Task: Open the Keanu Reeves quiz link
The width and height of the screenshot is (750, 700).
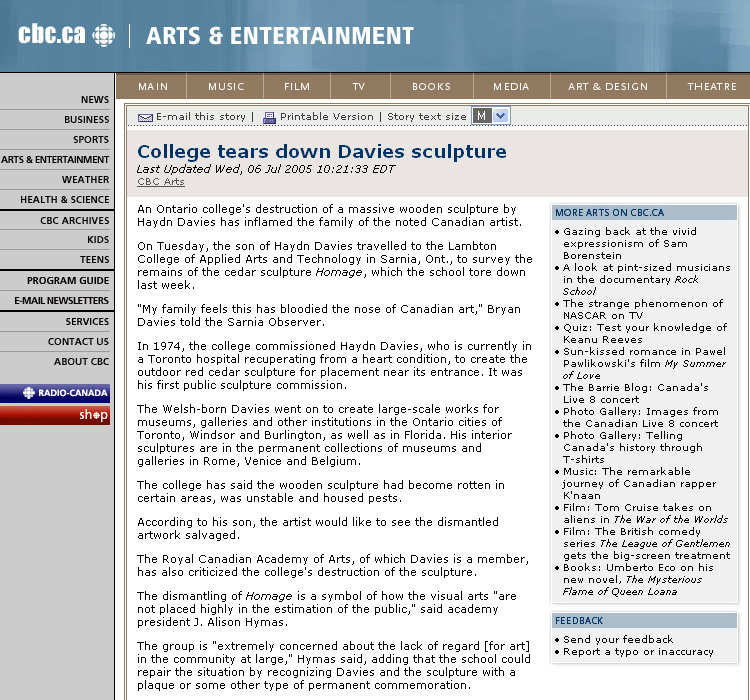Action: pos(645,333)
